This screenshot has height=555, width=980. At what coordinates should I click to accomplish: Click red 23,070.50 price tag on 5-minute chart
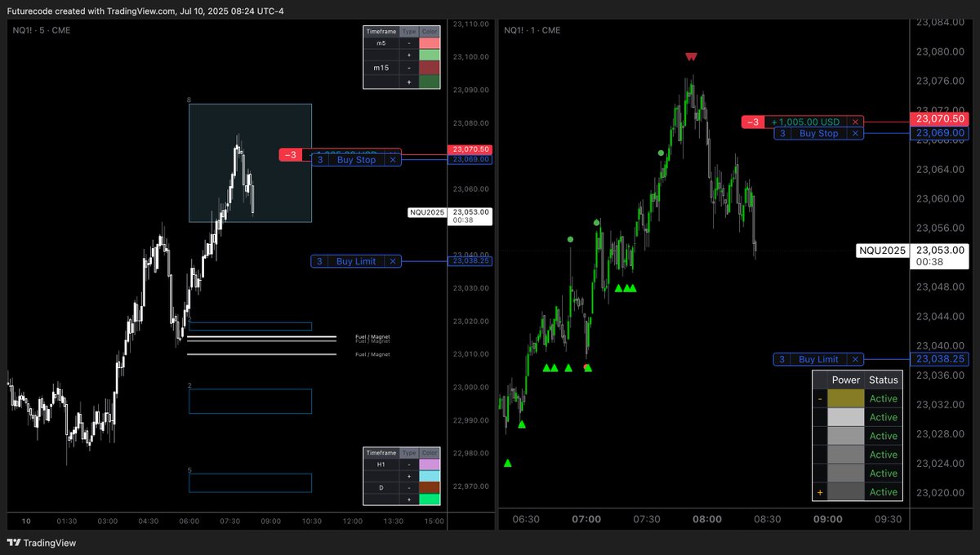tap(469, 149)
